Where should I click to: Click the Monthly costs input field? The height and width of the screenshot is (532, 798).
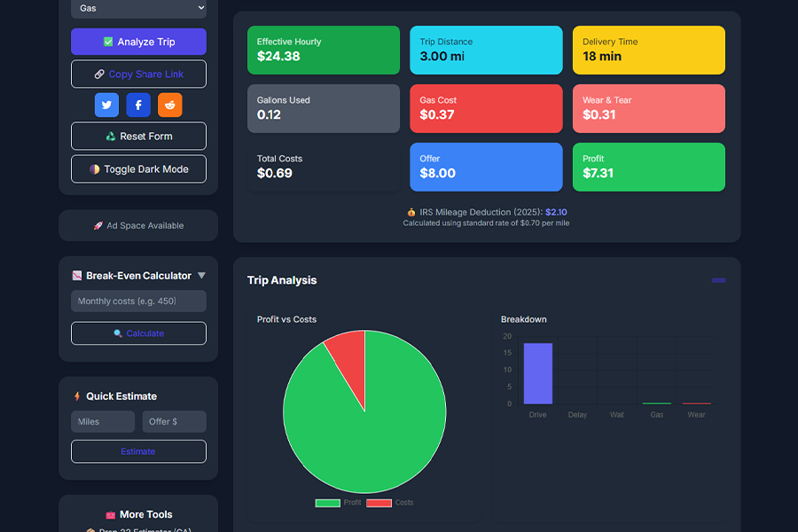click(138, 301)
